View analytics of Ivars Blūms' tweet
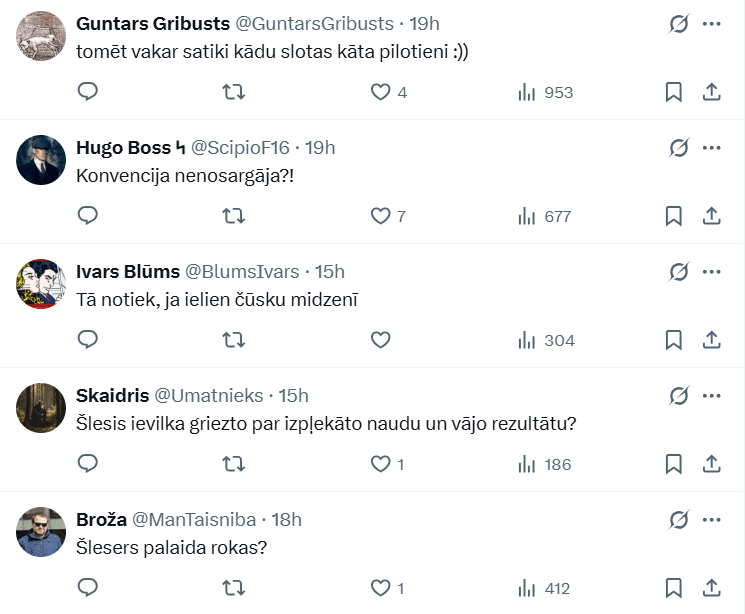This screenshot has height=614, width=745. pos(546,340)
